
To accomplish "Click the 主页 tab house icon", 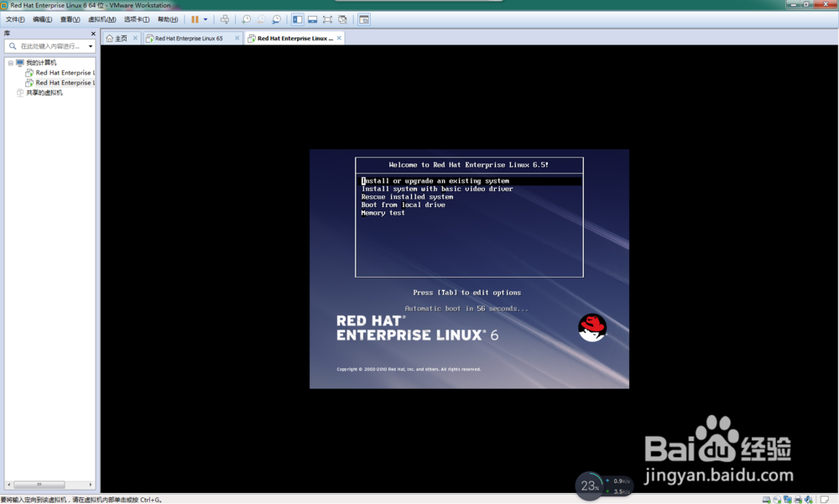I will (x=110, y=38).
